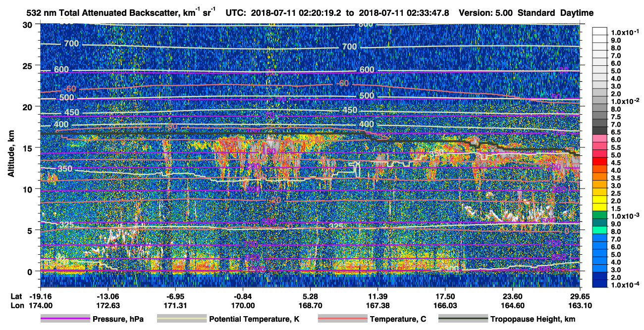This screenshot has width=644, height=330.
Task: Click the longitude value '167.38'
Action: pos(377,305)
